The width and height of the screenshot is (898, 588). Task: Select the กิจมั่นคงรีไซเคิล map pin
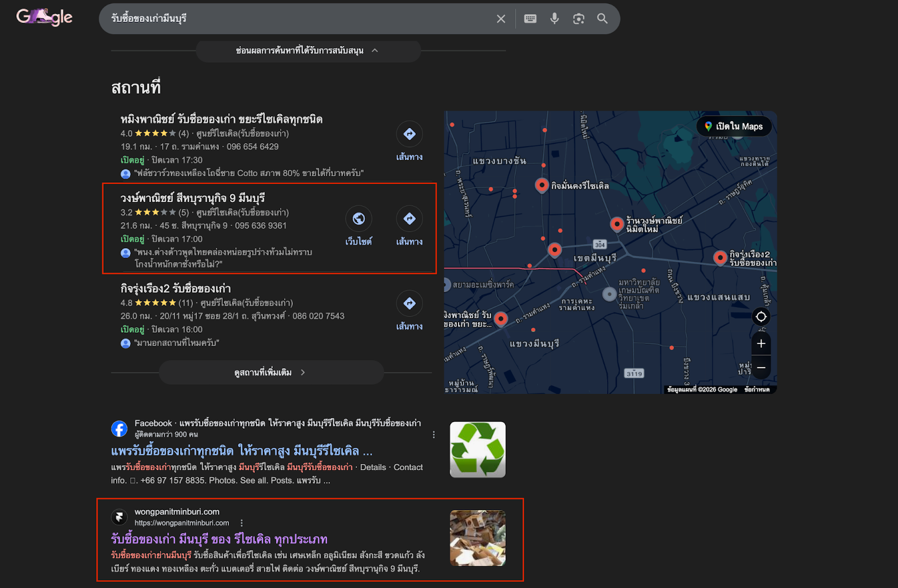pos(542,185)
